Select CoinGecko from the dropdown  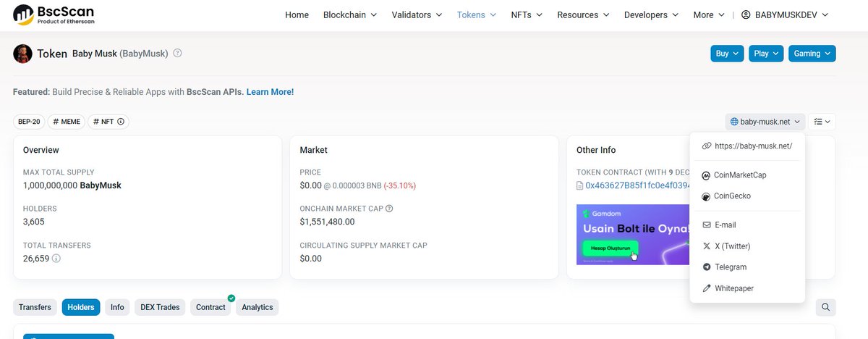[x=747, y=196]
